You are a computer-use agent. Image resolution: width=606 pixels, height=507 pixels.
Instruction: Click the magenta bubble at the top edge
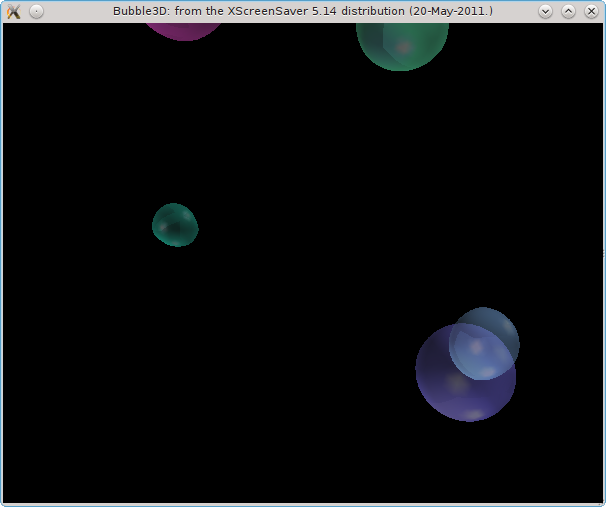tap(183, 30)
